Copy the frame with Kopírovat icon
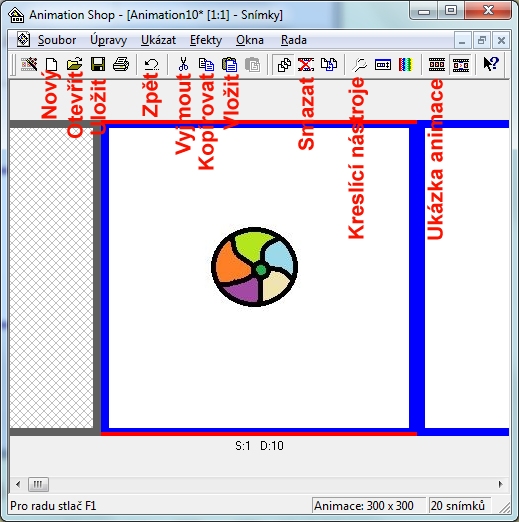This screenshot has width=519, height=522. click(206, 64)
